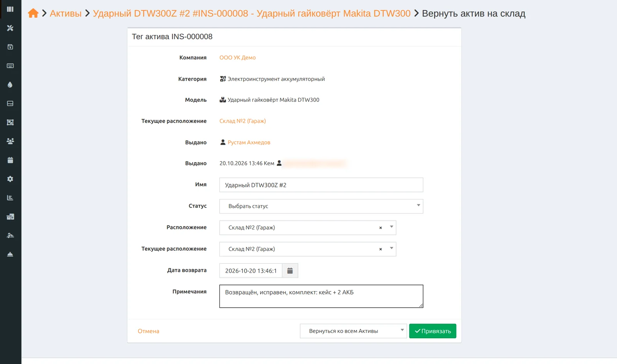Click the green Привязать button

(x=433, y=331)
